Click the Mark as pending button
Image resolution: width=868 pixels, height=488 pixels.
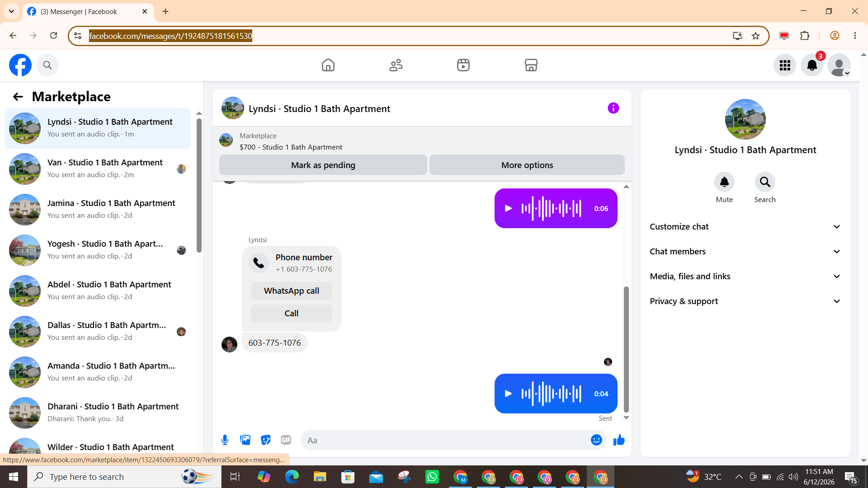(323, 165)
